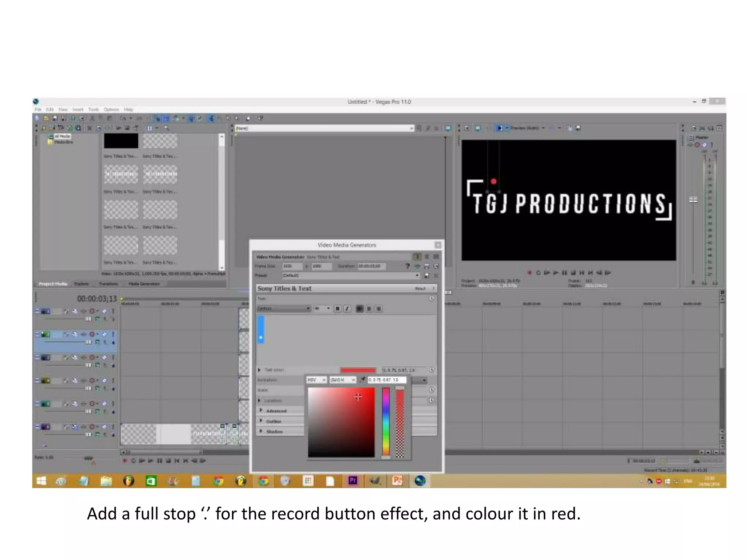Viewport: 747px width, 560px height.
Task: Switch to the Media Generators tab
Action: tap(144, 284)
